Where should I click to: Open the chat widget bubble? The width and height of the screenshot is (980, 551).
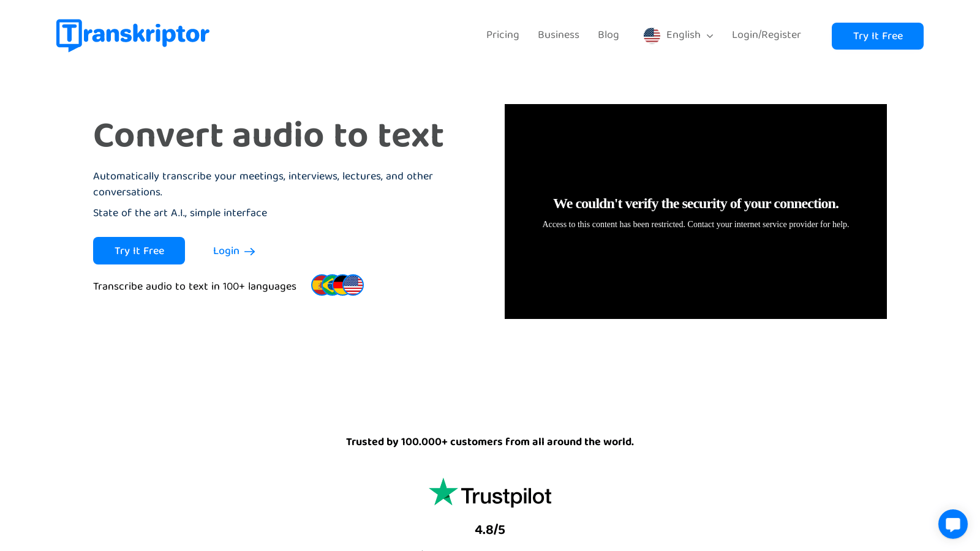point(952,524)
